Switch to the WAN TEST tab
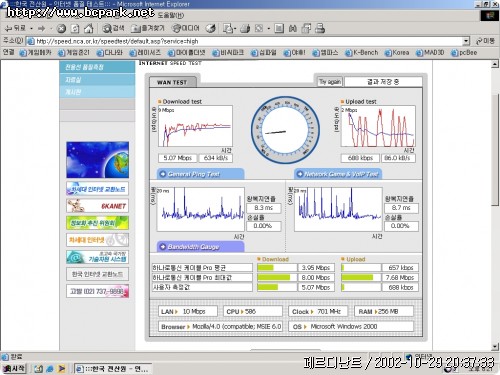The width and height of the screenshot is (500, 375). pos(172,82)
